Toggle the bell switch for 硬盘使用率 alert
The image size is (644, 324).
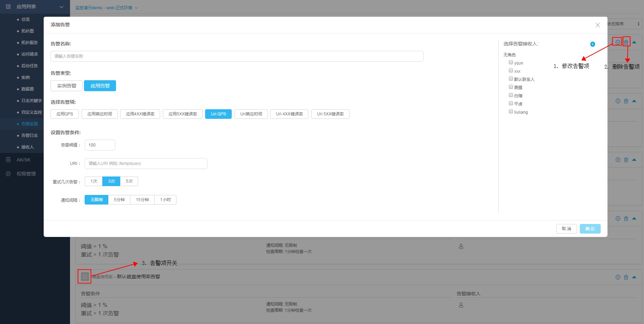click(x=85, y=277)
